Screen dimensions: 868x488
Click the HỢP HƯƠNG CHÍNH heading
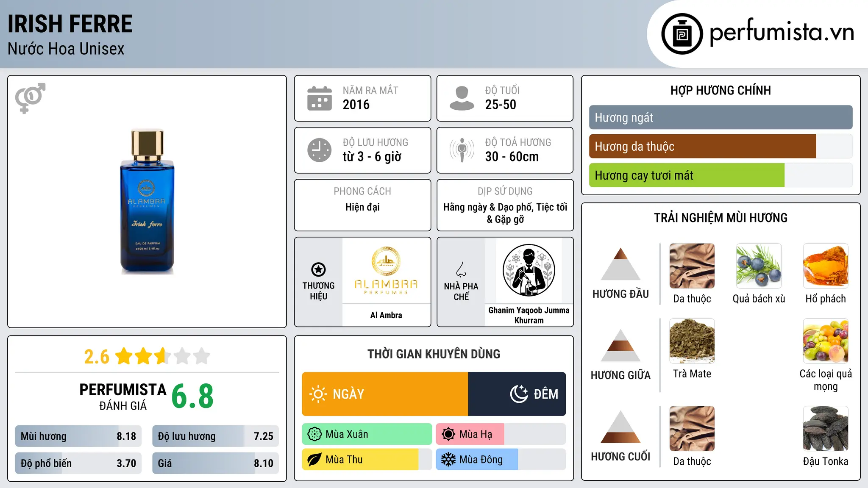click(721, 90)
